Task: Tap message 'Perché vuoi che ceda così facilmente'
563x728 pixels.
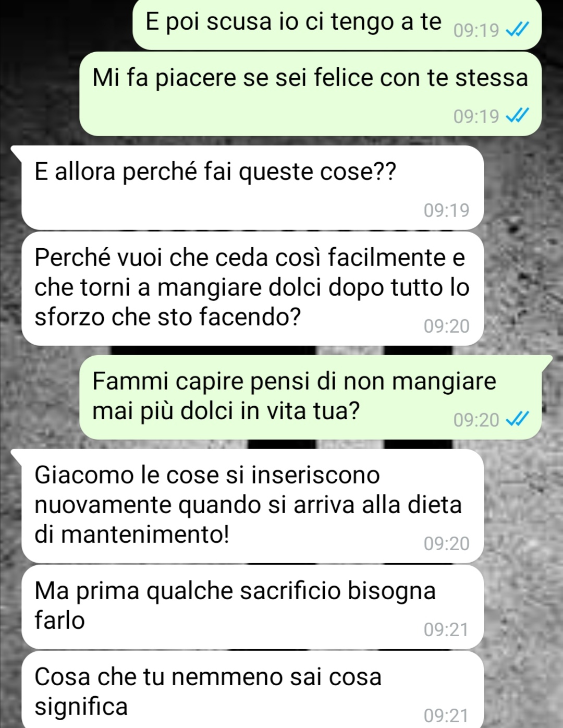Action: (253, 288)
